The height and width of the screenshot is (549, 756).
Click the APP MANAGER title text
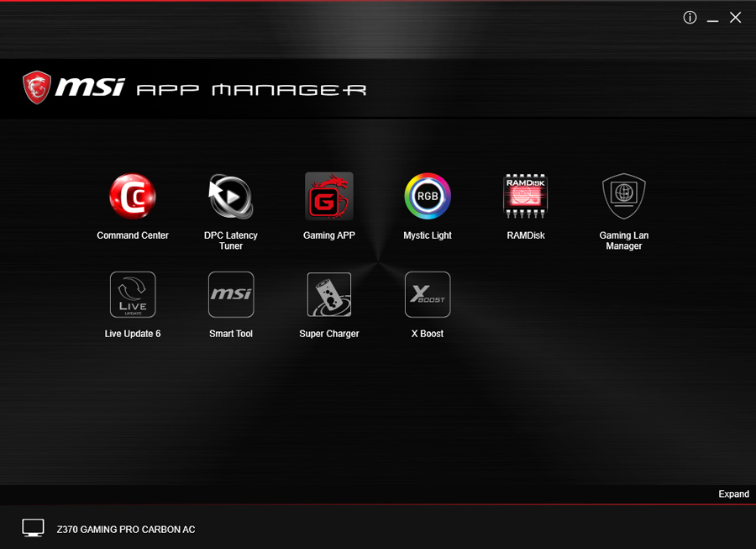click(x=250, y=89)
